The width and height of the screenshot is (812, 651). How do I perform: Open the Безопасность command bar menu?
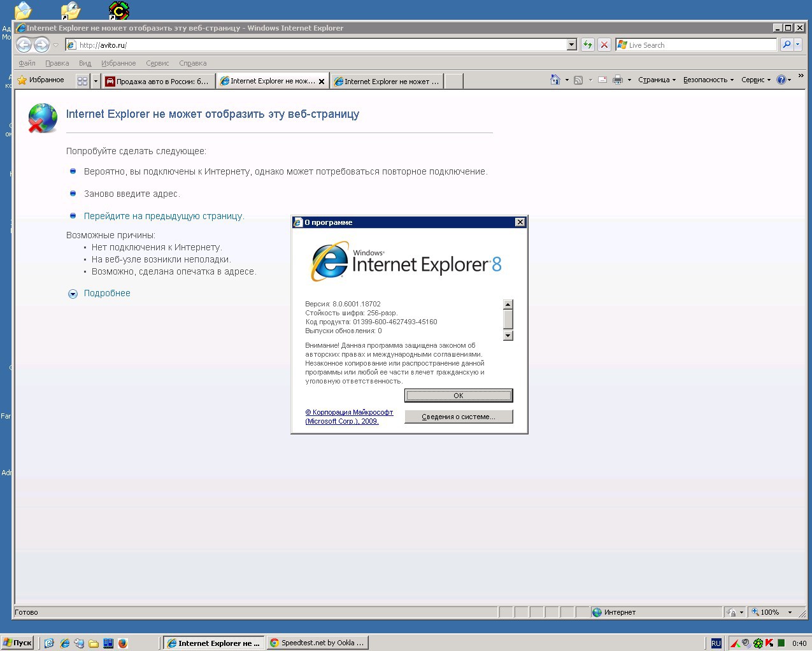[708, 80]
